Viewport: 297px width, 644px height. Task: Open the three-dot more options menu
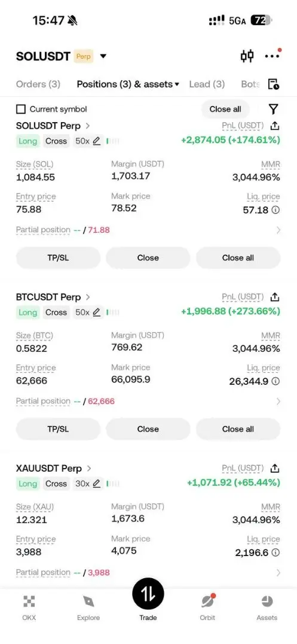coord(272,56)
